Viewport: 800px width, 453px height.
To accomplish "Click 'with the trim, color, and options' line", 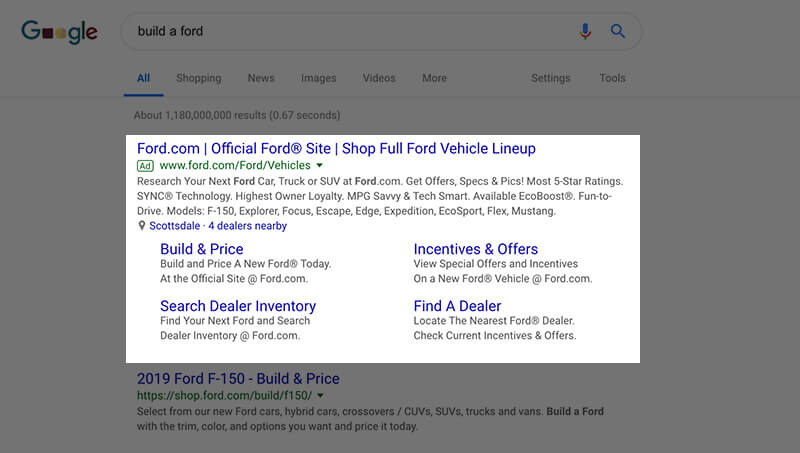I will tap(277, 426).
